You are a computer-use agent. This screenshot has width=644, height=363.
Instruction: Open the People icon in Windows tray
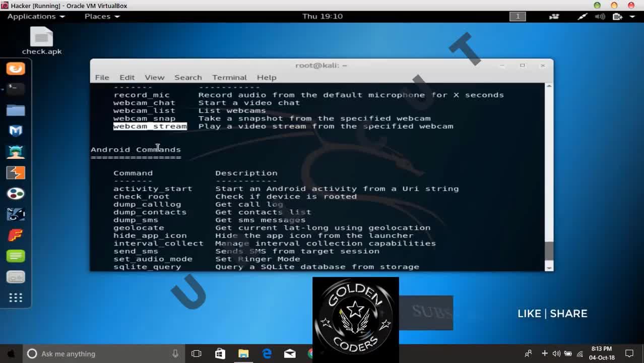(528, 353)
